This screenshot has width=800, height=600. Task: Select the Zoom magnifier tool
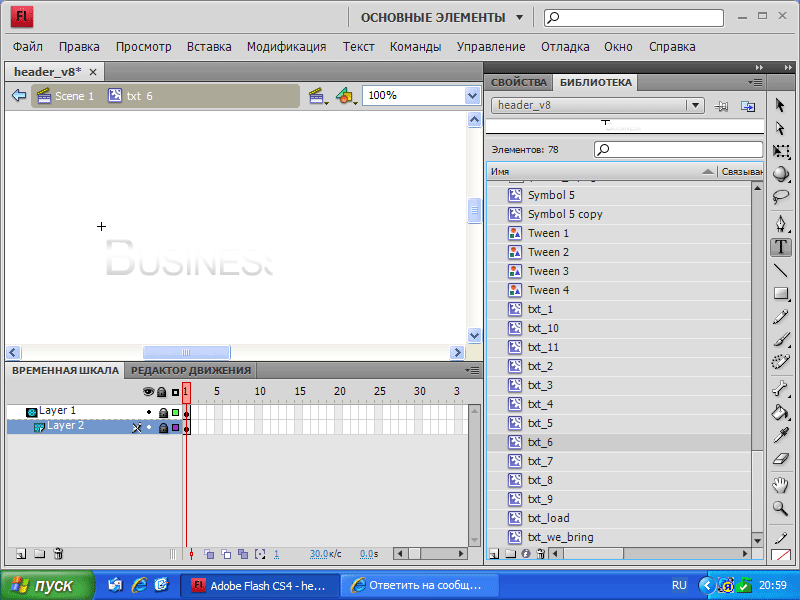[780, 508]
